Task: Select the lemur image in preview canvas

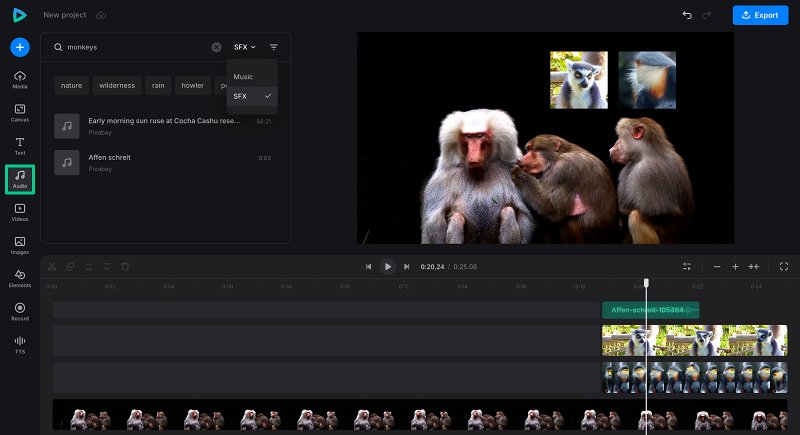Action: (579, 80)
